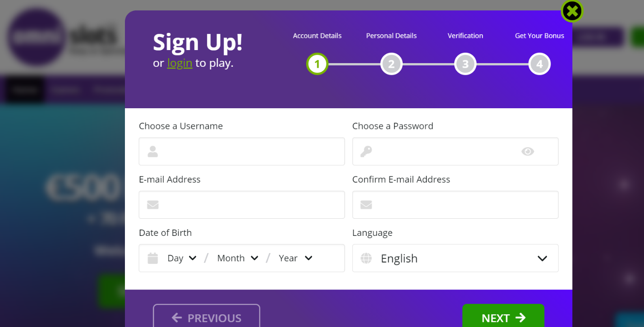Open the login link
Image resolution: width=644 pixels, height=327 pixels.
click(x=180, y=63)
